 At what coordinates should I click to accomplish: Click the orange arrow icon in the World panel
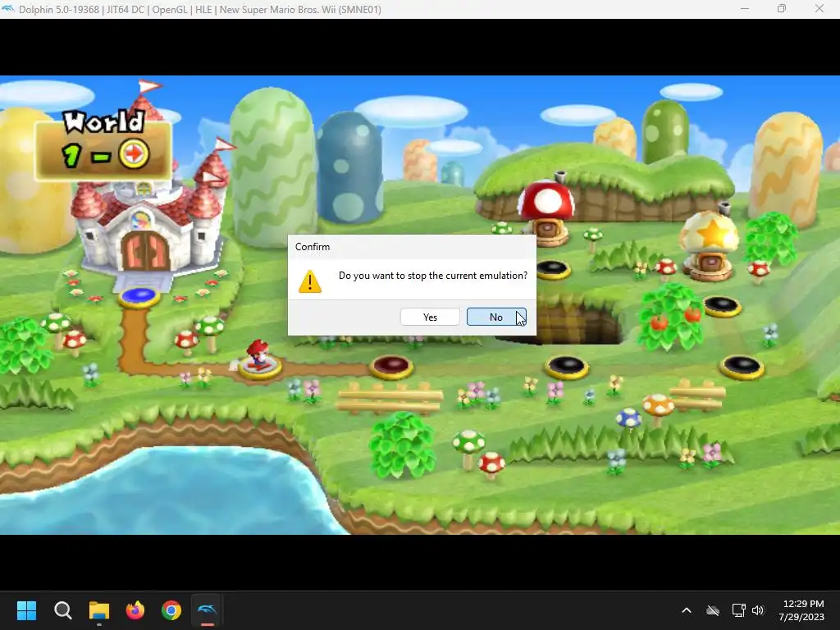134,154
